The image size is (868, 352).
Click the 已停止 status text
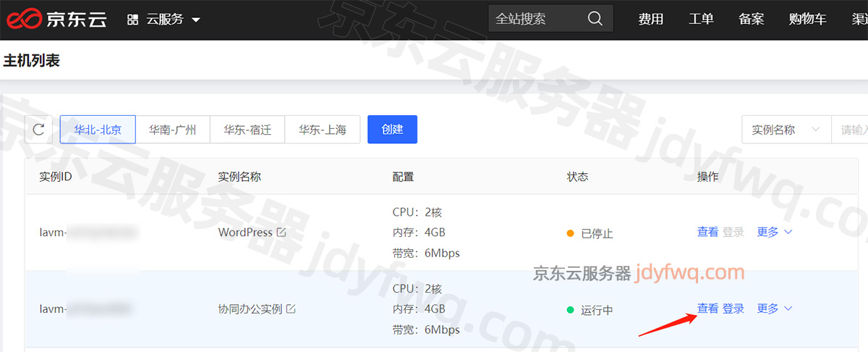pyautogui.click(x=597, y=233)
